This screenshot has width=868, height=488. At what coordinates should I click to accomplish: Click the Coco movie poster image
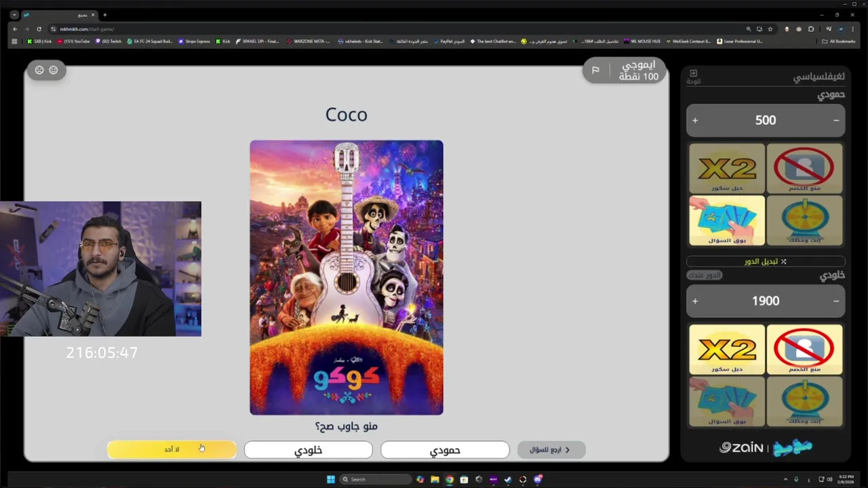coord(347,277)
